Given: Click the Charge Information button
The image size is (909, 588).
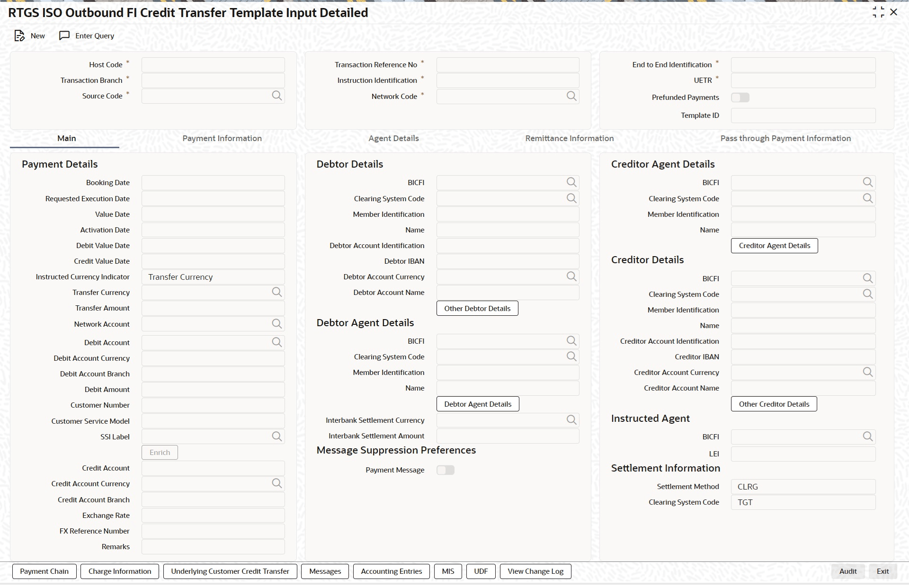Looking at the screenshot, I should pos(120,571).
